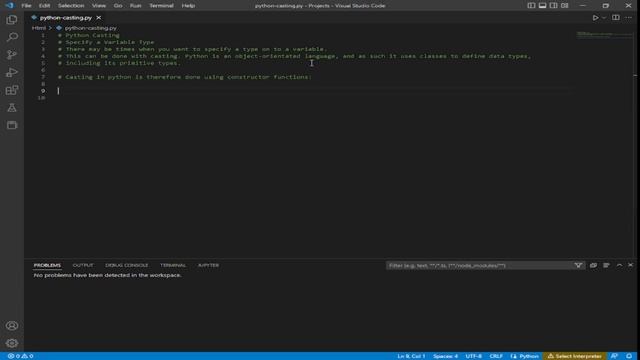This screenshot has height=360, width=640.
Task: Open the problems filter funnel options
Action: pos(578,266)
